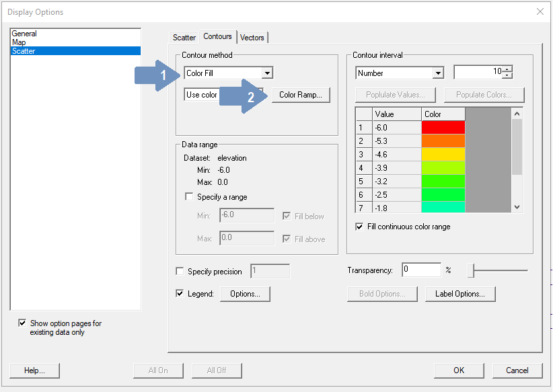Switch to the Vectors tab

252,38
